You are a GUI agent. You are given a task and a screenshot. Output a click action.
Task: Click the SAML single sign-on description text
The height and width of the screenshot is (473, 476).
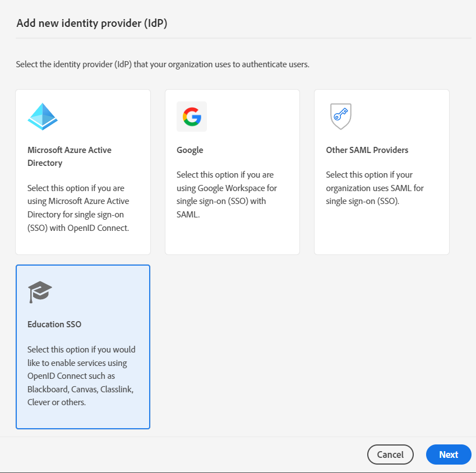coord(375,188)
